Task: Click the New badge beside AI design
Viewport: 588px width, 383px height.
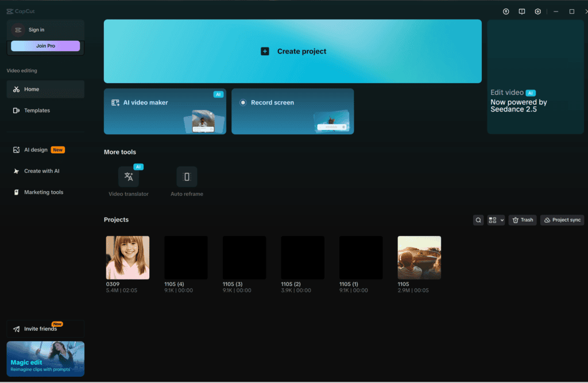Action: [x=58, y=150]
